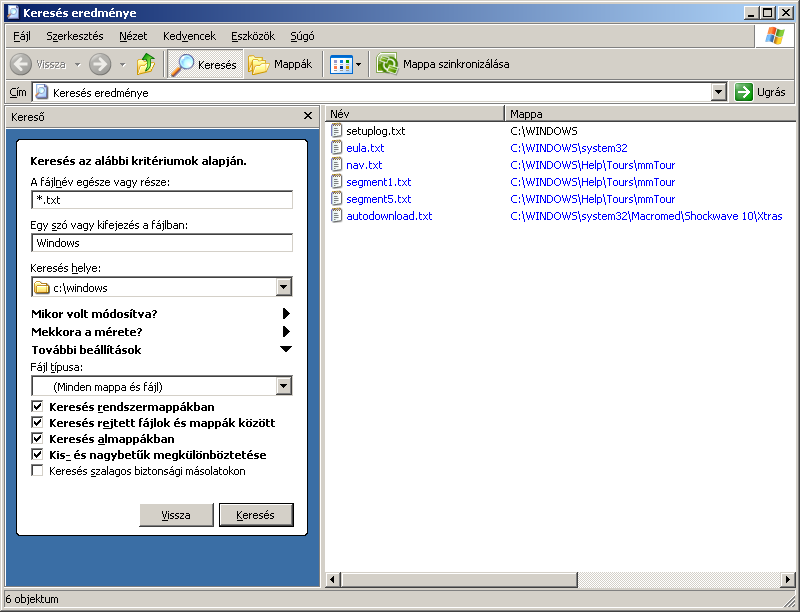Click the horizontal scrollbar left arrow
The height and width of the screenshot is (612, 800).
pos(333,579)
